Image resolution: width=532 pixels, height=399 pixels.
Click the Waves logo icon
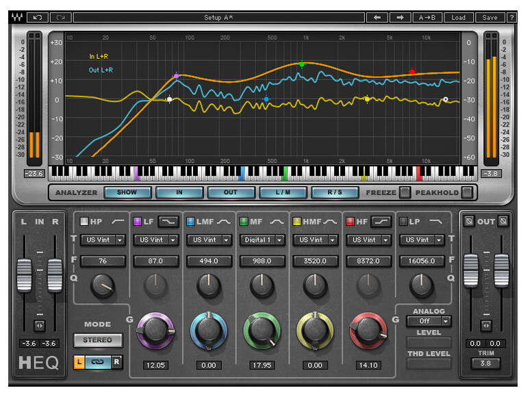(x=17, y=17)
